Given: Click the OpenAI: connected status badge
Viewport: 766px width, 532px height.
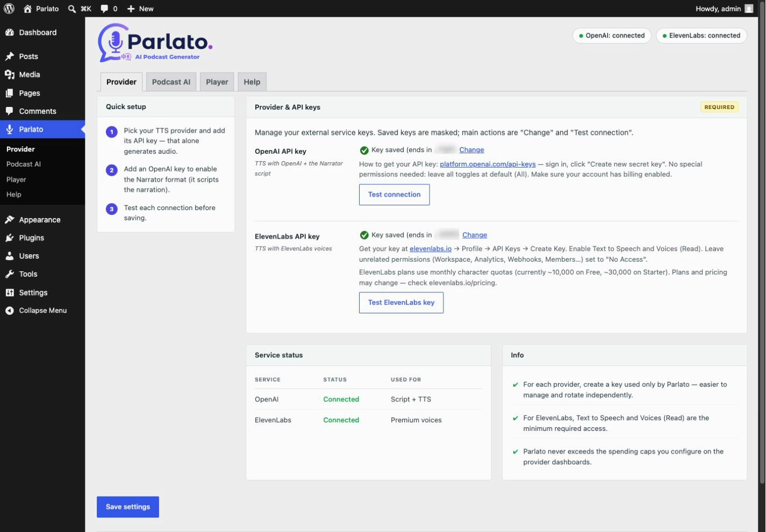Looking at the screenshot, I should coord(612,35).
